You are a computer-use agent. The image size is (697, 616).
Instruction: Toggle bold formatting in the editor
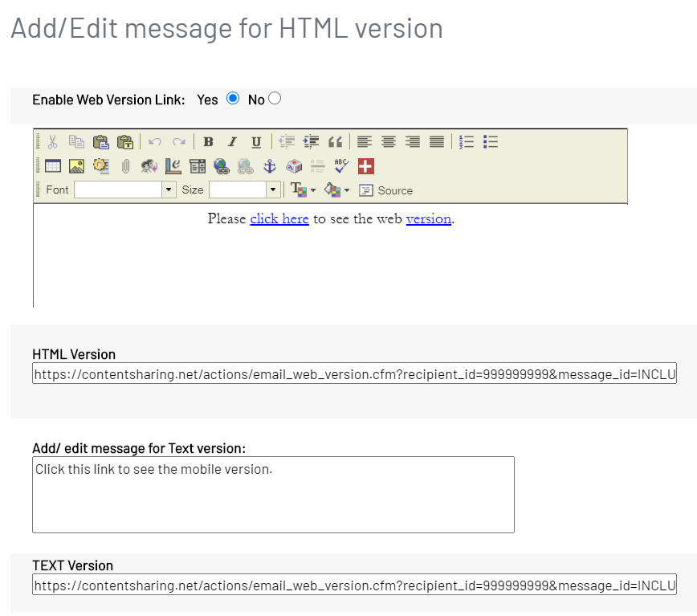click(208, 142)
